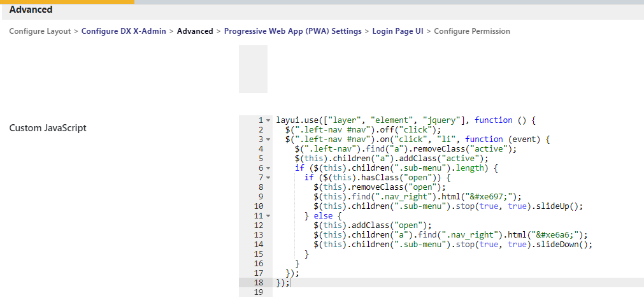Open Configure DX X-Admin breadcrumb link
This screenshot has height=307, width=644.
point(124,31)
